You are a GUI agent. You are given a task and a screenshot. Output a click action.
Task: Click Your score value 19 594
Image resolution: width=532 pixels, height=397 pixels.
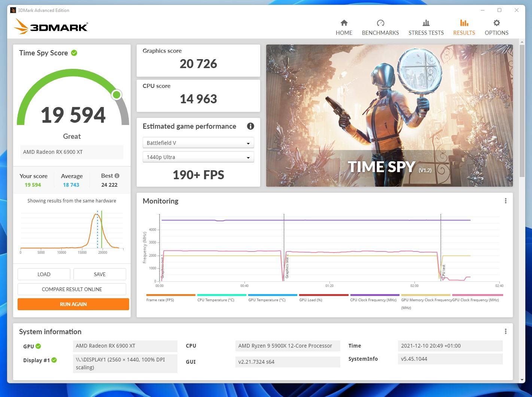pyautogui.click(x=33, y=185)
